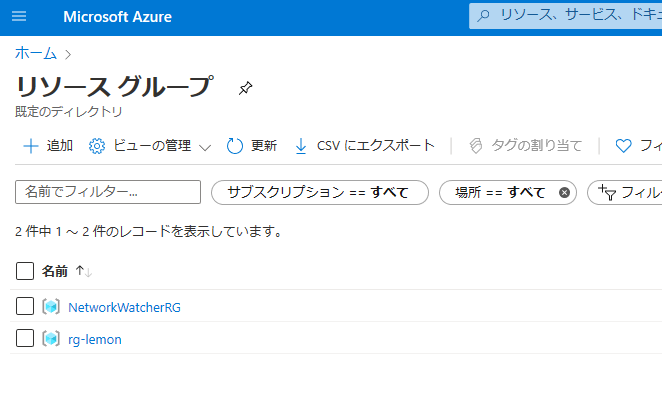
Task: Toggle the select-all checkbox next to 名前
Action: click(25, 271)
